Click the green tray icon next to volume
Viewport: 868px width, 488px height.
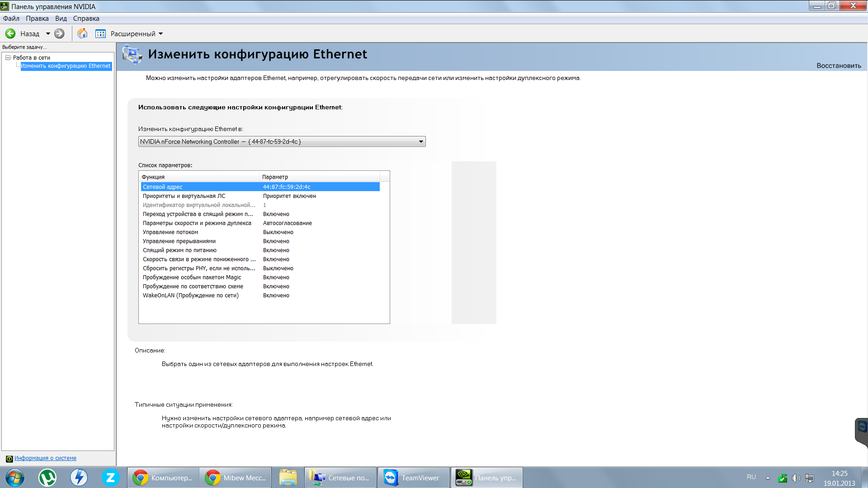783,478
